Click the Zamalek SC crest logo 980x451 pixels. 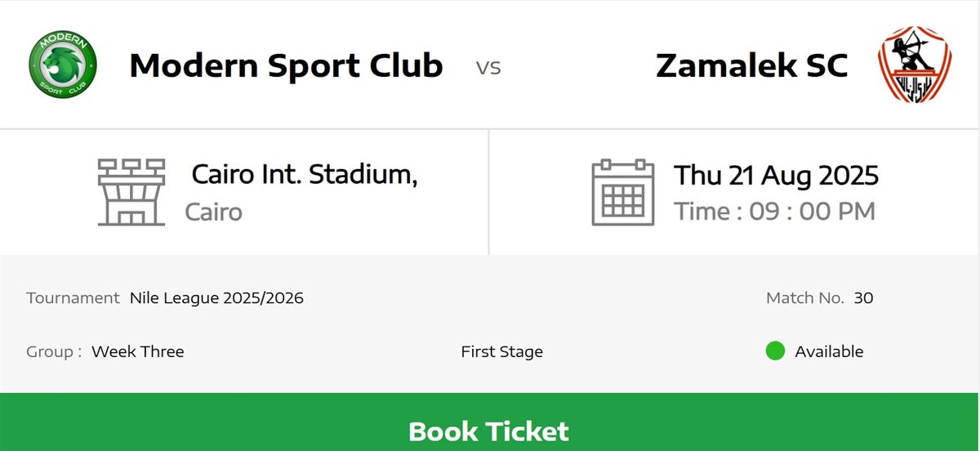(x=915, y=65)
